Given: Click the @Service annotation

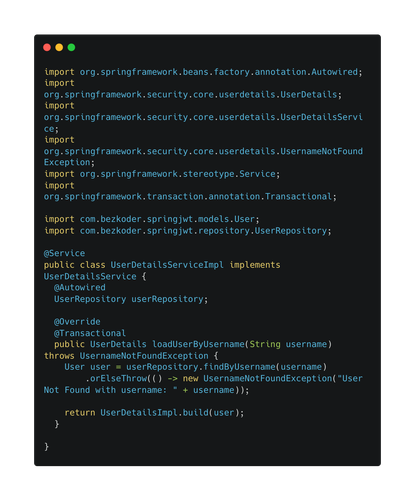Looking at the screenshot, I should click(64, 253).
